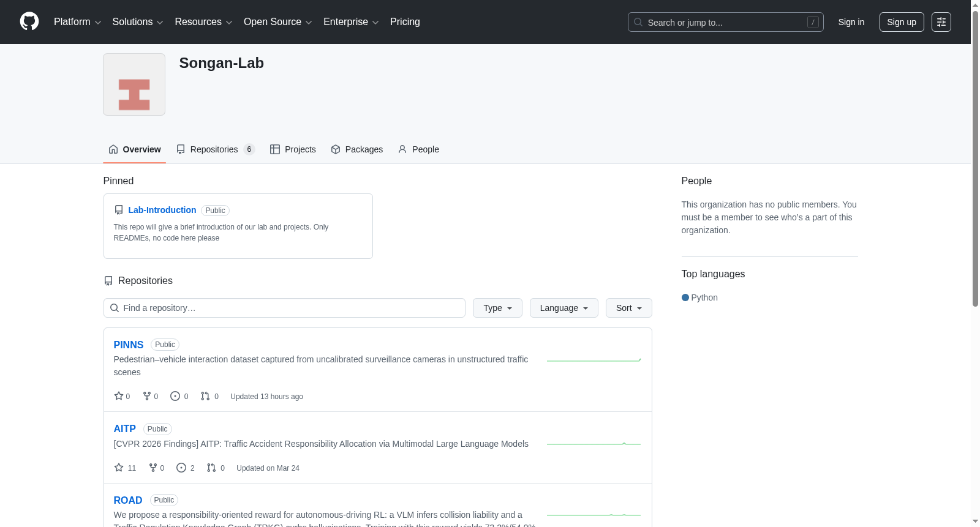The width and height of the screenshot is (980, 527).
Task: Click the Pinned heading
Action: [x=118, y=181]
